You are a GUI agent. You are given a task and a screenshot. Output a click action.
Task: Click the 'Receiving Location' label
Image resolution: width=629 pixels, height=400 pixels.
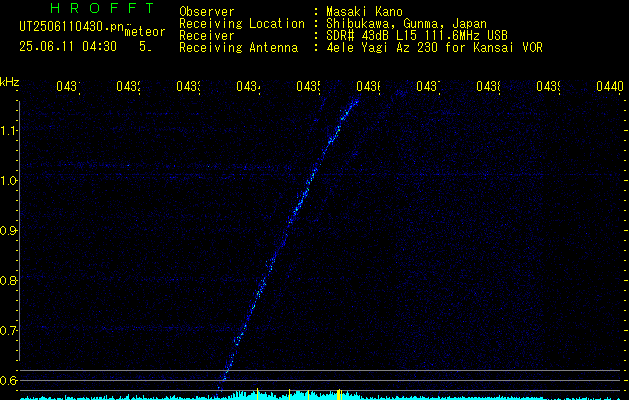tap(242, 24)
